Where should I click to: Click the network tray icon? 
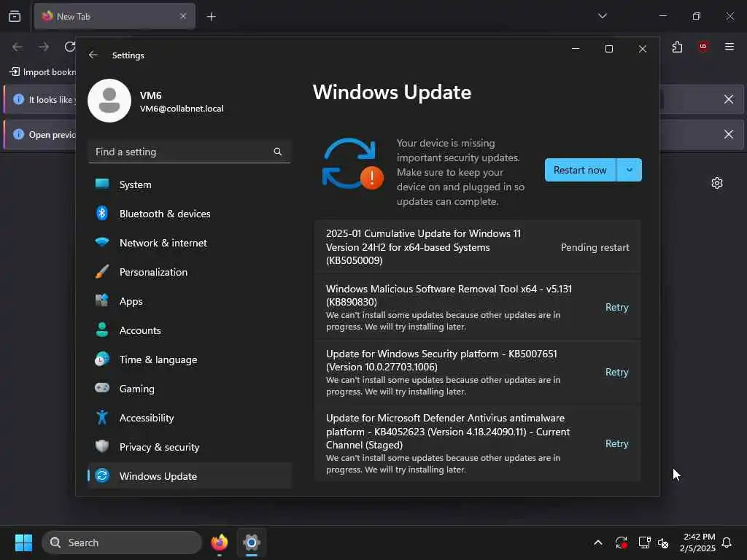[645, 542]
